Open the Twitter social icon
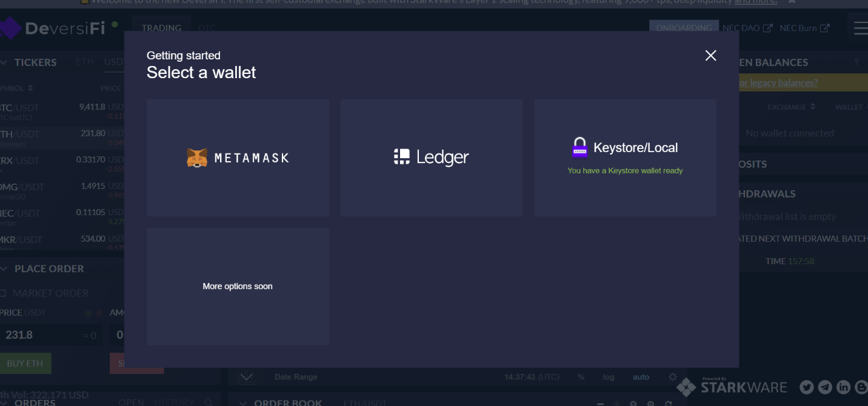 point(806,387)
